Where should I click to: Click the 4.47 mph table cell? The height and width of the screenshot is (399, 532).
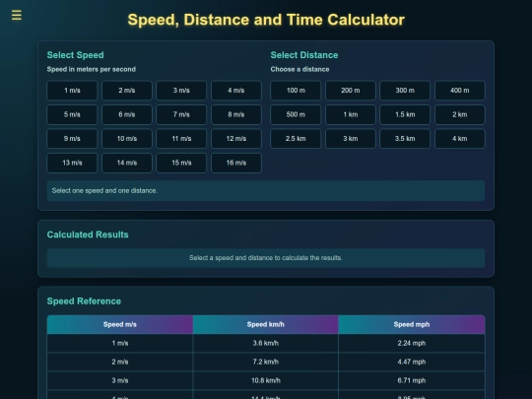tap(412, 362)
